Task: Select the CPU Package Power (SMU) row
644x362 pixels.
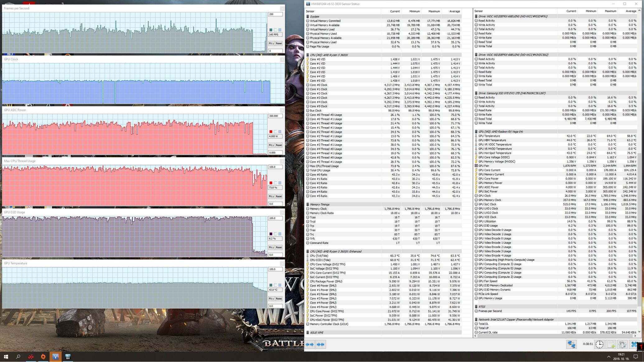Action: coord(383,281)
